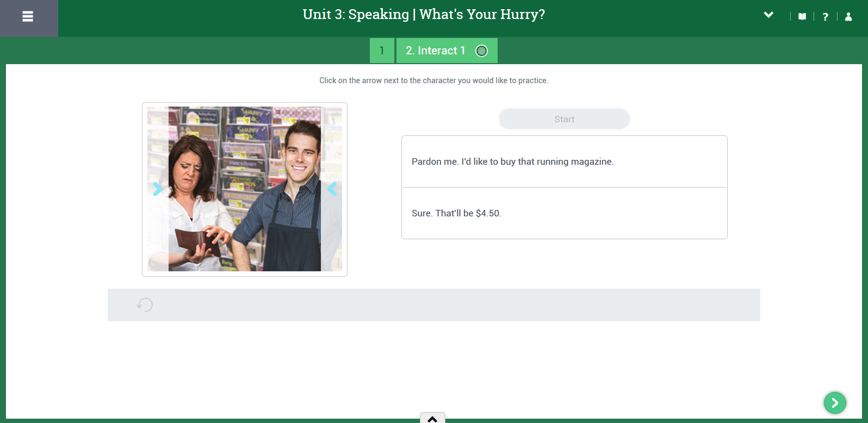The height and width of the screenshot is (423, 868).
Task: Go to next page with green arrow
Action: [834, 403]
